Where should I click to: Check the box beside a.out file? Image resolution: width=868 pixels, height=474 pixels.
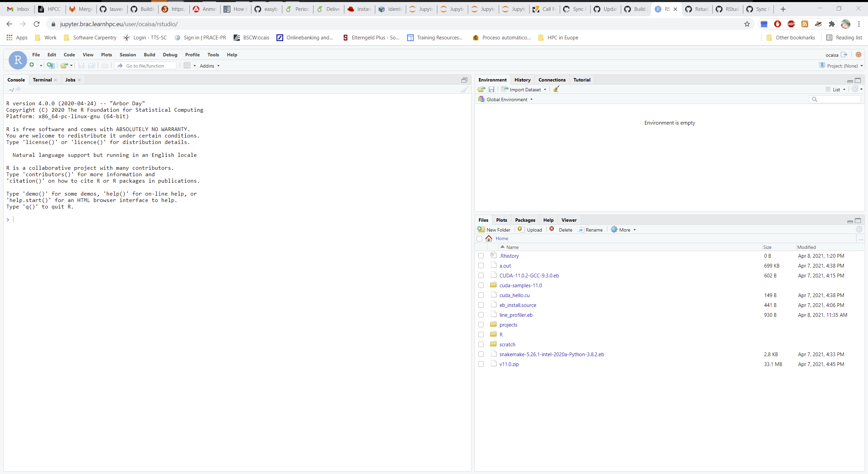(481, 266)
